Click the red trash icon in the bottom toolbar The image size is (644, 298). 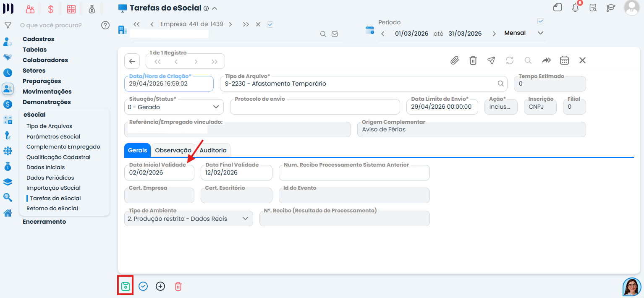coord(178,286)
